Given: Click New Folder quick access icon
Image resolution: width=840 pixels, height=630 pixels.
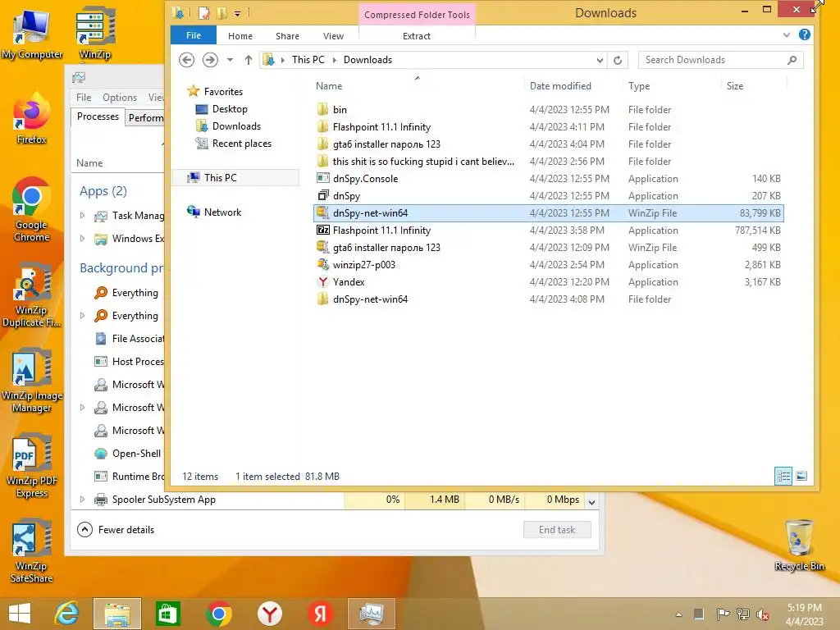Looking at the screenshot, I should coord(221,13).
